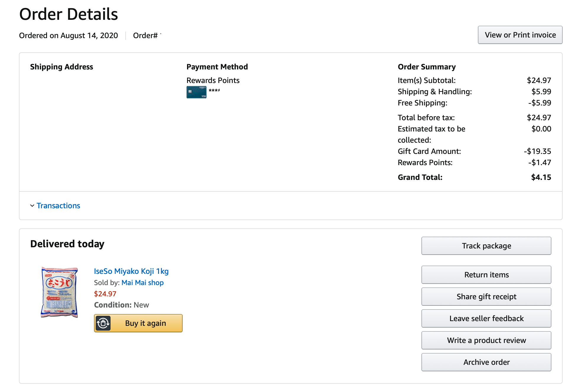The height and width of the screenshot is (392, 573).
Task: Click the $24.97 item price text
Action: pyautogui.click(x=105, y=294)
